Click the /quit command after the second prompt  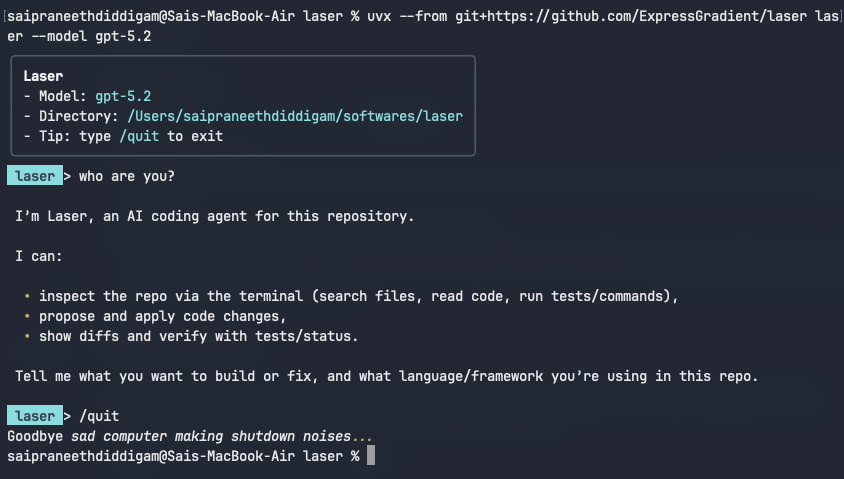tap(99, 415)
